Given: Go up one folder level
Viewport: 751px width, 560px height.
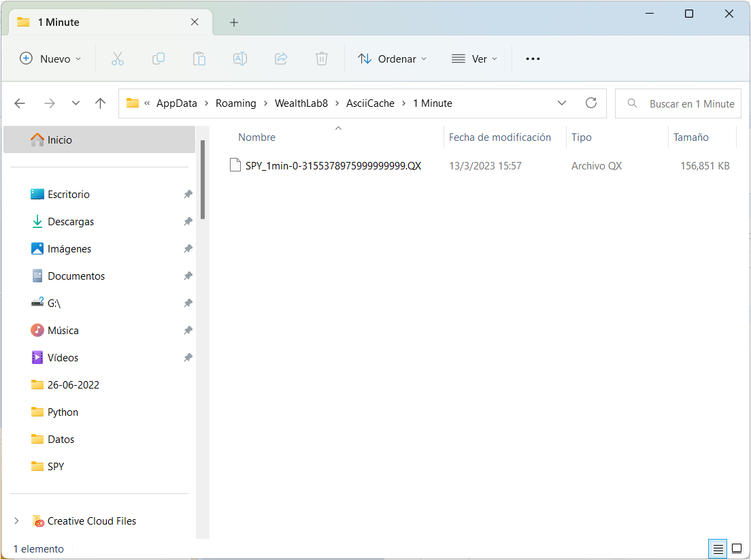Looking at the screenshot, I should click(x=101, y=103).
